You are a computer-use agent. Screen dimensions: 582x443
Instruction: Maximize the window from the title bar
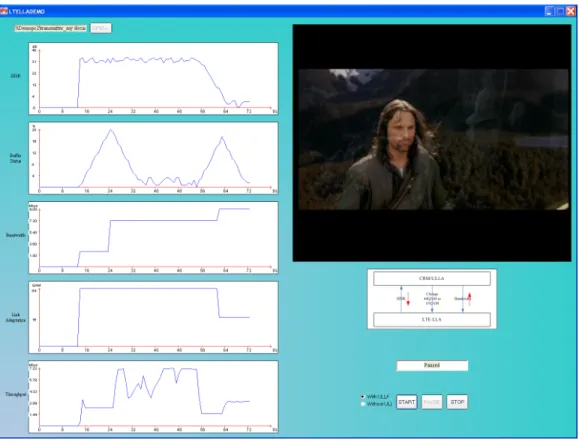tap(560, 11)
